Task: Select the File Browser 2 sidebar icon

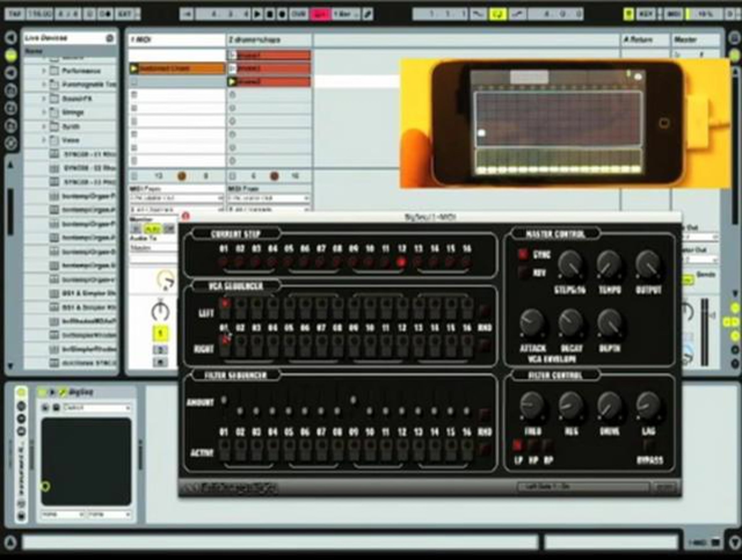Action: [x=11, y=108]
